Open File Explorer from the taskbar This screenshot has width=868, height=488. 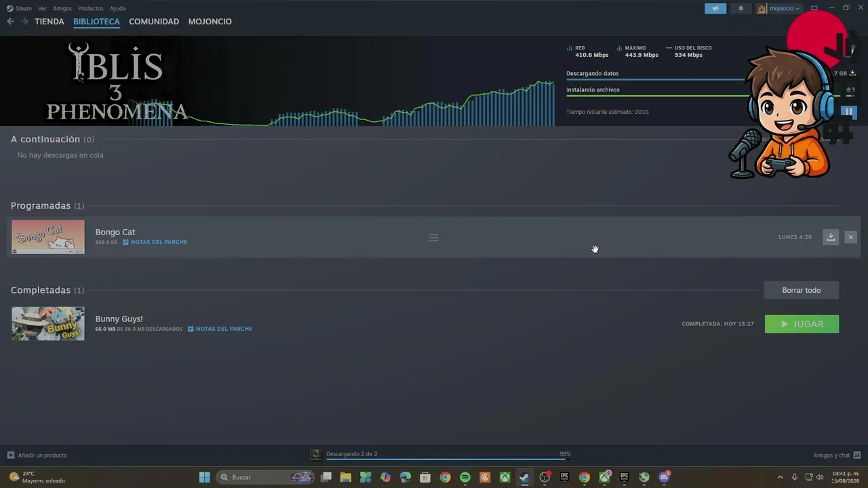tap(346, 477)
